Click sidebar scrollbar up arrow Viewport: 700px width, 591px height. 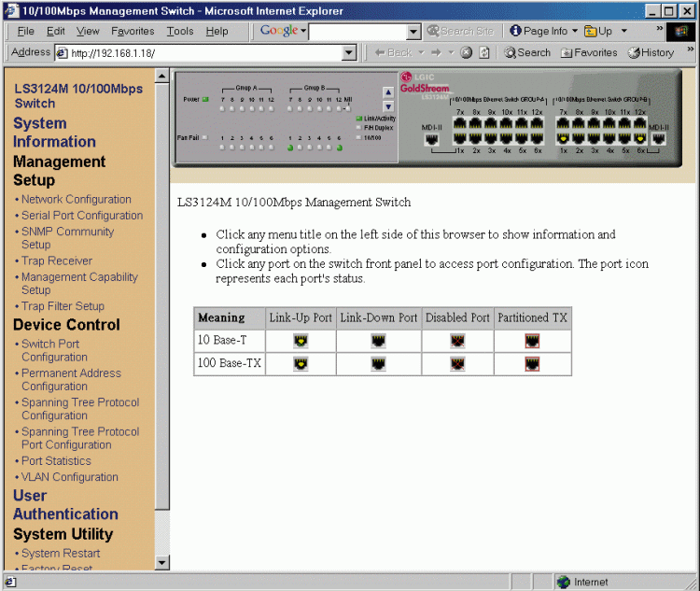[x=162, y=76]
